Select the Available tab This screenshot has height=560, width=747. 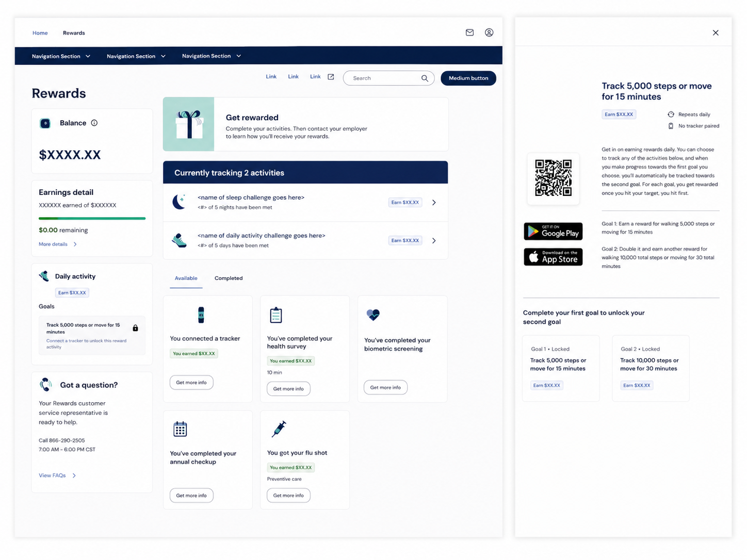[186, 278]
